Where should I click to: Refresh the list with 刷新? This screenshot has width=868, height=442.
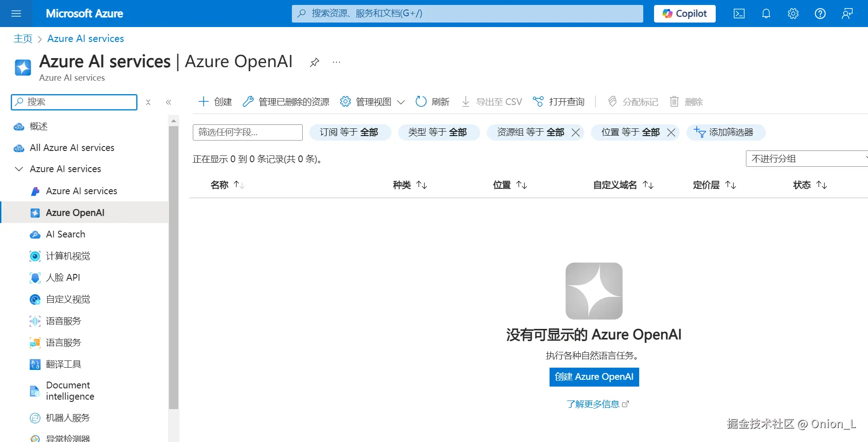click(x=432, y=102)
